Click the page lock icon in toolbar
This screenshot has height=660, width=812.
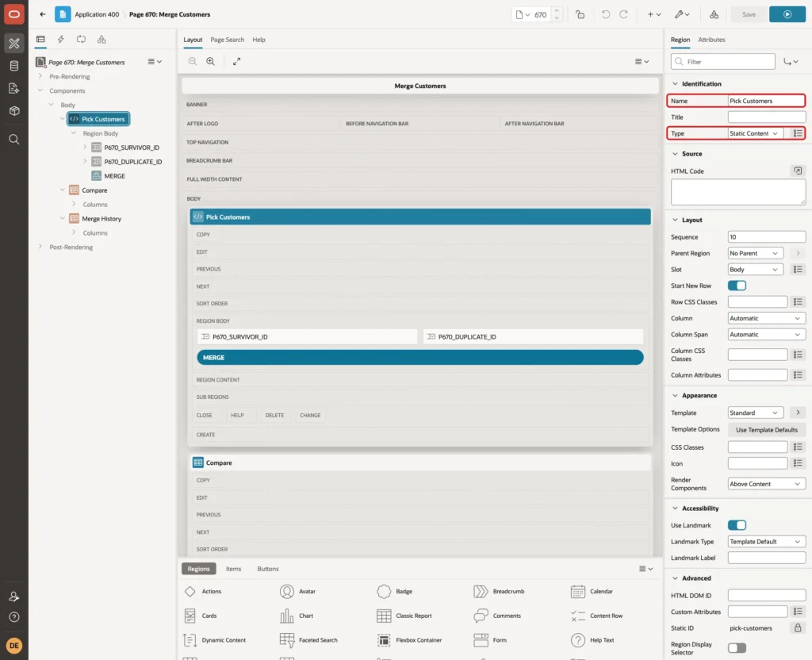point(580,14)
